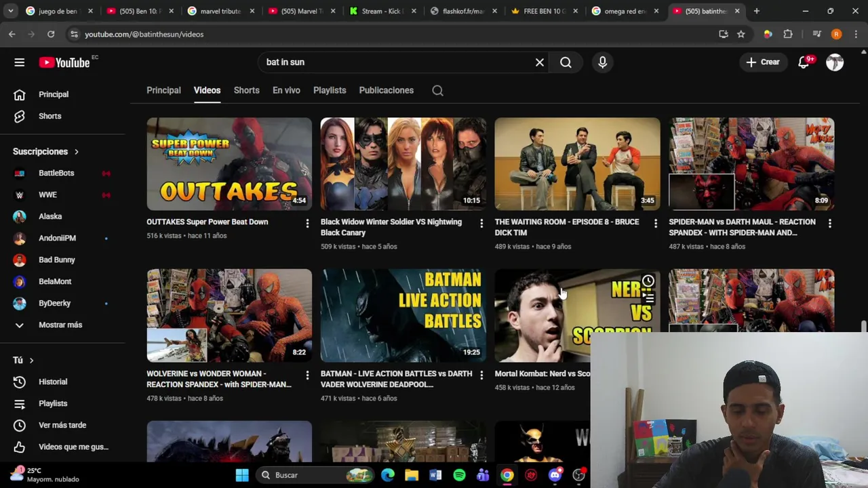Search within channel using the magnifier icon
Viewport: 868px width, 488px height.
click(437, 90)
